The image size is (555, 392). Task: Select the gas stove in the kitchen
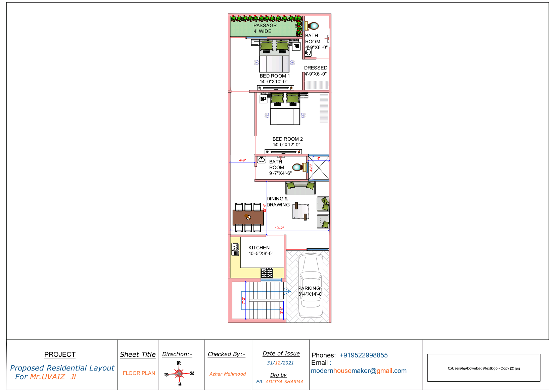pyautogui.click(x=267, y=273)
